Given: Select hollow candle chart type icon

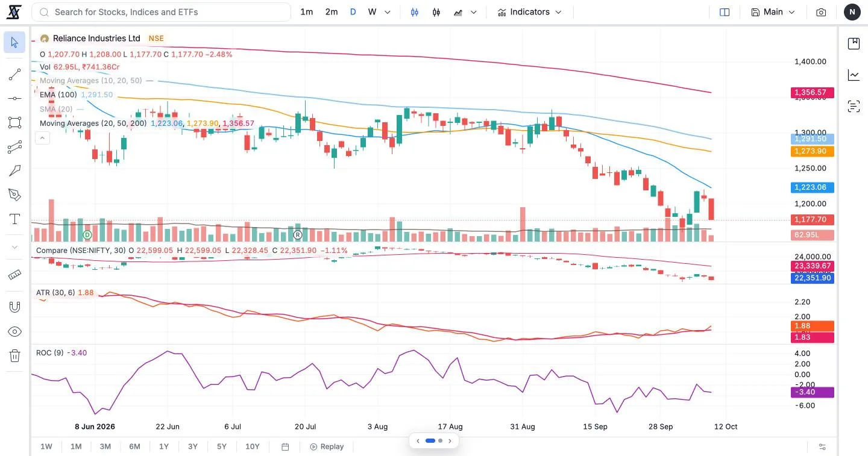Looking at the screenshot, I should point(436,12).
